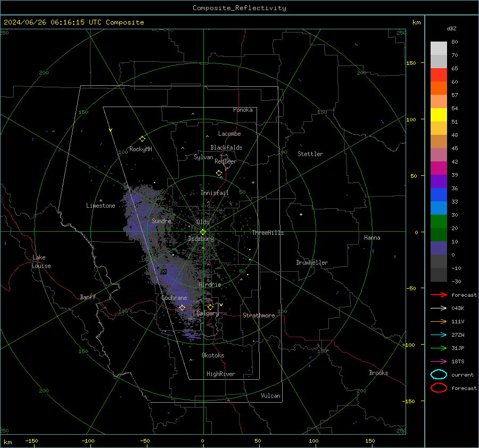Click the Drumheller town label
479x448 pixels.
pyautogui.click(x=311, y=263)
